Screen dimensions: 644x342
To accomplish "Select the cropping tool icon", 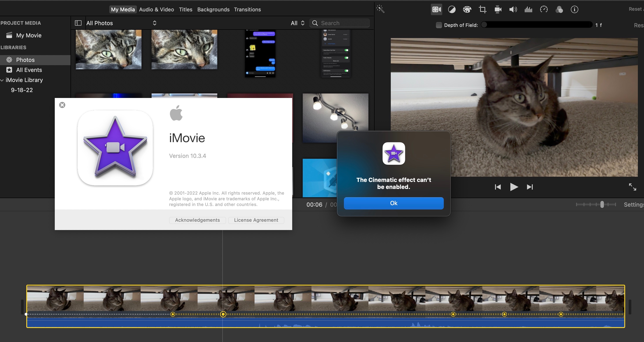I will coord(482,9).
